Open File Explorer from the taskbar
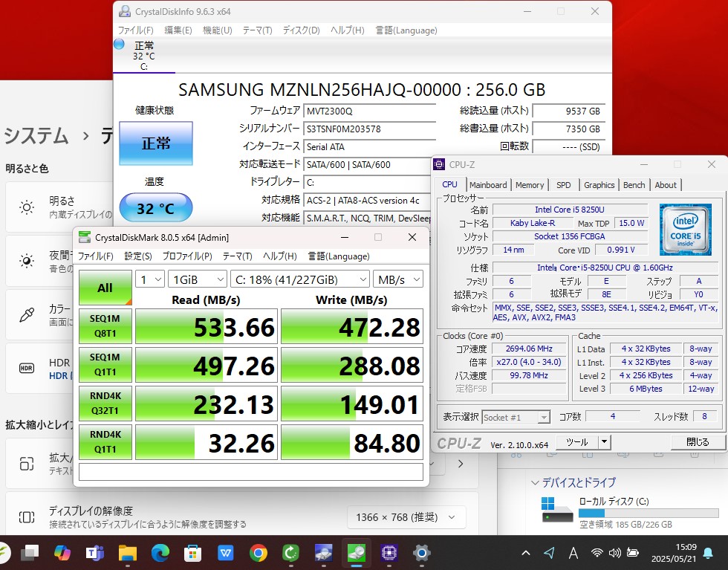 click(127, 553)
